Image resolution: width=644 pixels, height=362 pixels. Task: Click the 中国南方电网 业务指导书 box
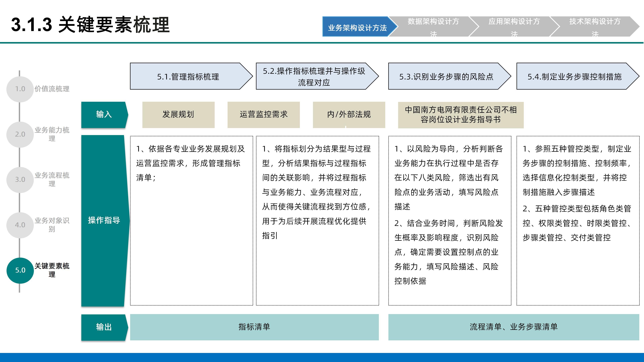click(x=461, y=115)
